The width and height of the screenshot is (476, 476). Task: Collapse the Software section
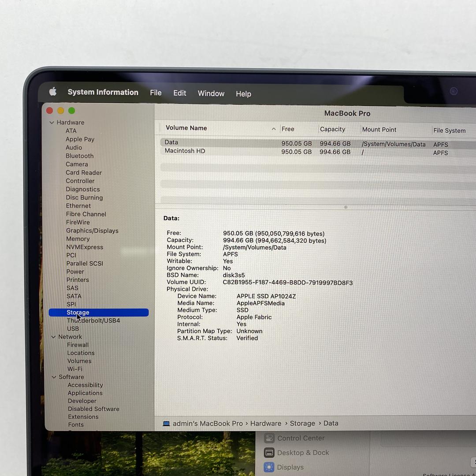click(54, 377)
